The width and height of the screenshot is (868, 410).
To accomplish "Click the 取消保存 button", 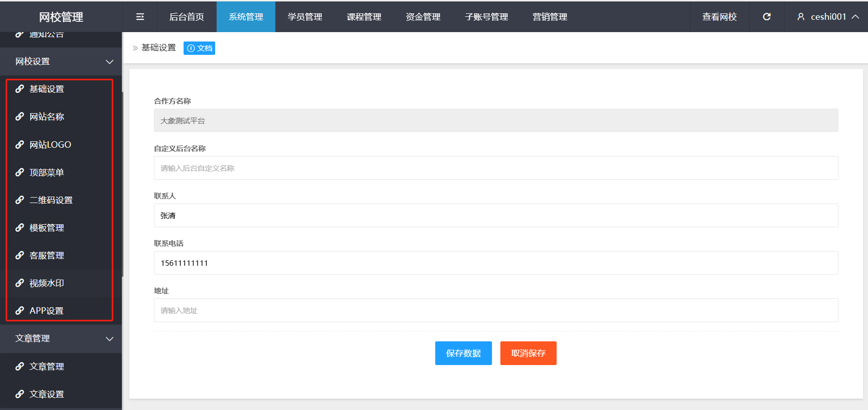I will [528, 353].
